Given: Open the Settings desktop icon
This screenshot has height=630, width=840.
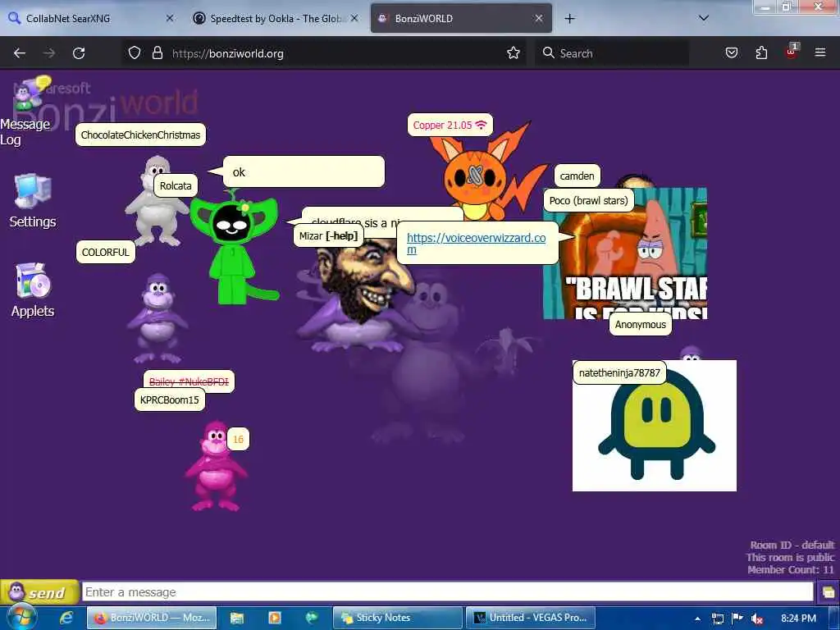Looking at the screenshot, I should [x=33, y=202].
